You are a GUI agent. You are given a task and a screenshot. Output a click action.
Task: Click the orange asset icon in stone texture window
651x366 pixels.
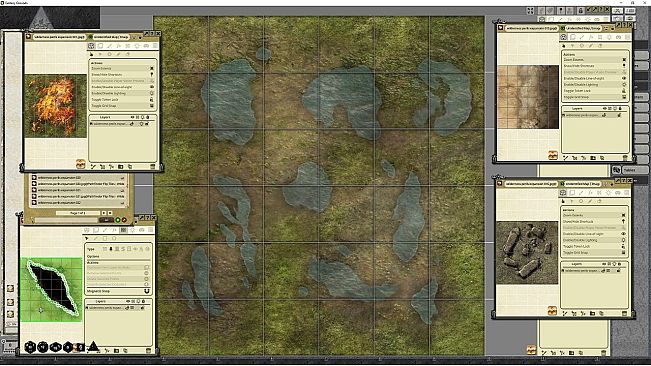[x=553, y=155]
